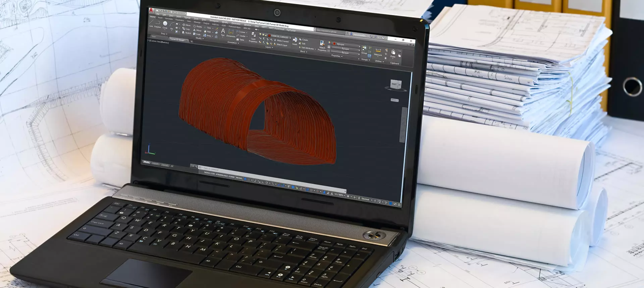Toggle grid display in status bar
This screenshot has height=288, width=644.
point(245,179)
